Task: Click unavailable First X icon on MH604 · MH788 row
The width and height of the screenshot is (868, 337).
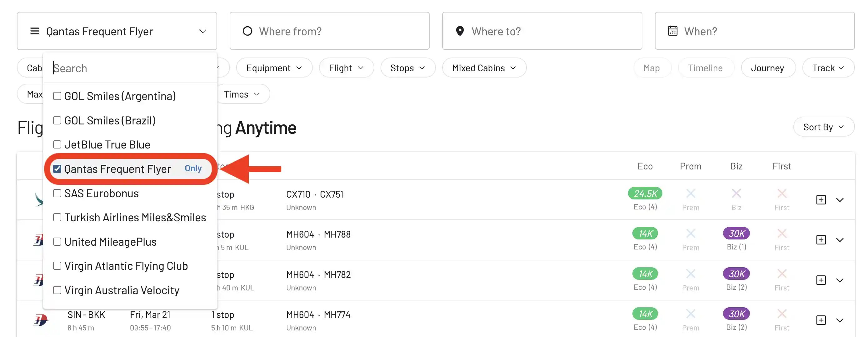Action: [782, 234]
